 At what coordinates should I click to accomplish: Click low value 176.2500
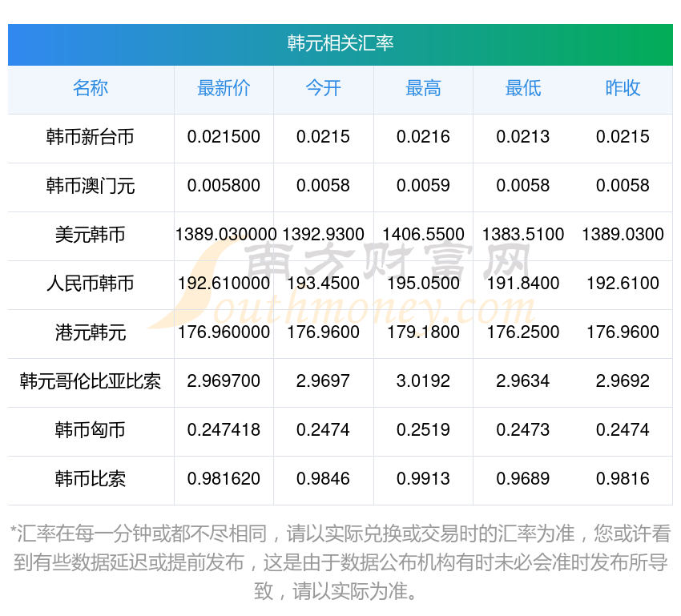point(523,332)
